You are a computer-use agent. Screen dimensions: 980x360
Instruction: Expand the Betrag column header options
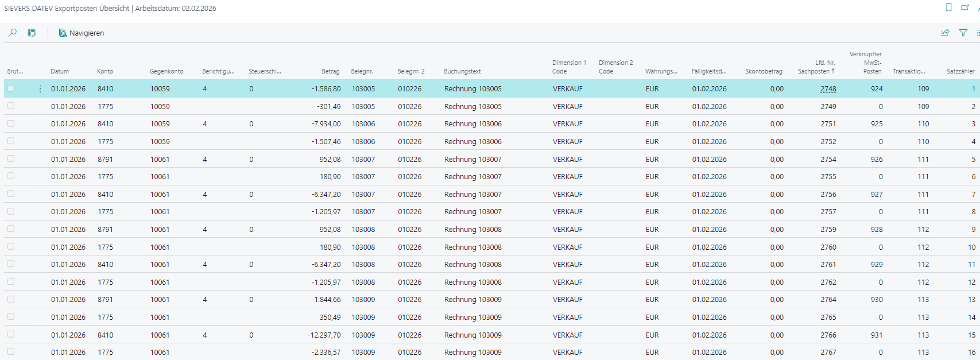(330, 71)
